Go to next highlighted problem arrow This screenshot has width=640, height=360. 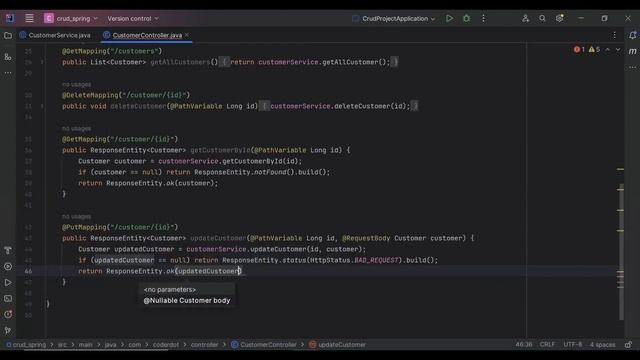point(618,49)
